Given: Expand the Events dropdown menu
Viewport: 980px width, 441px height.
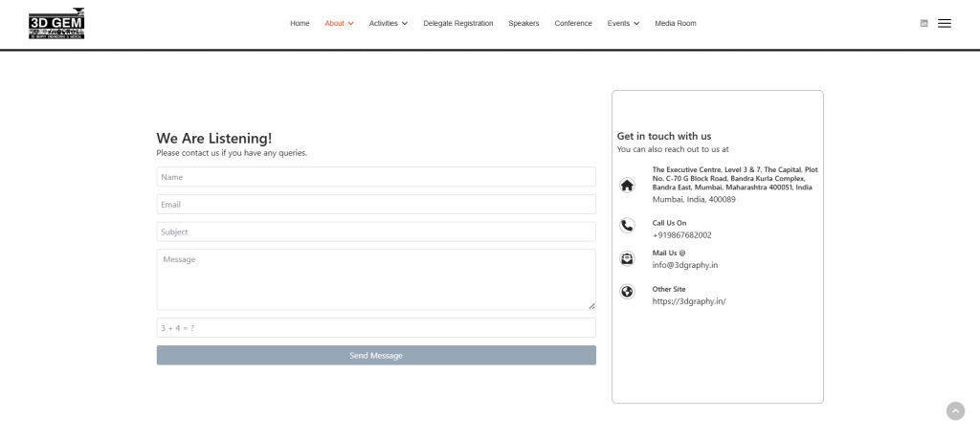Looking at the screenshot, I should pos(623,23).
